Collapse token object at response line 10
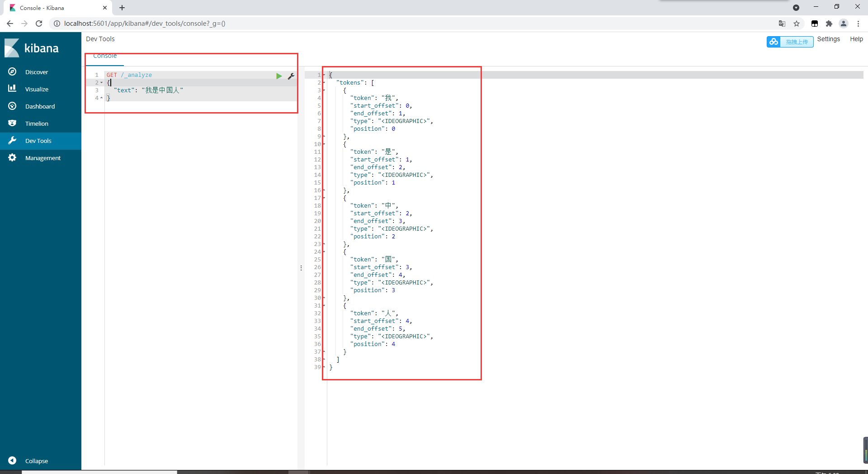 (x=324, y=144)
